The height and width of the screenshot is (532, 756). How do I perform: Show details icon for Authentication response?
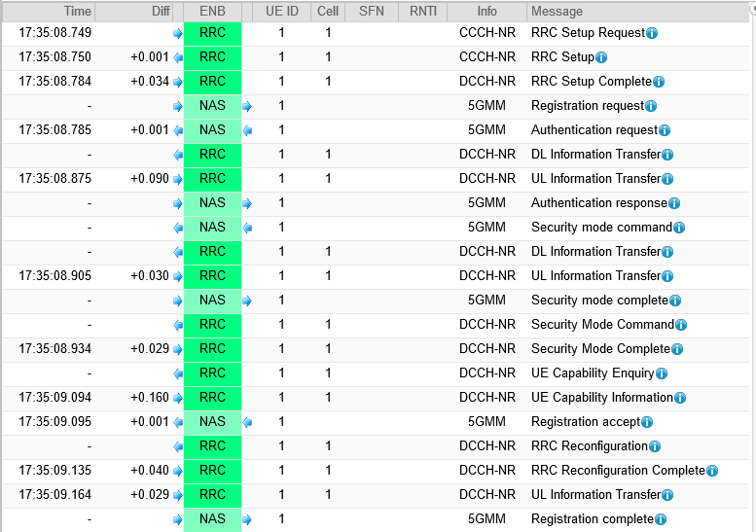674,203
